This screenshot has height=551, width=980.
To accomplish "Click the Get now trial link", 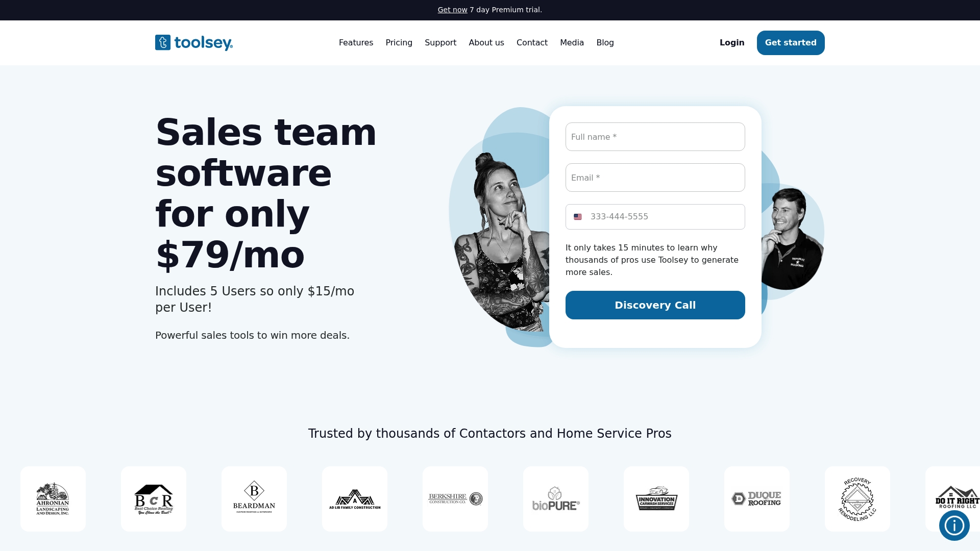I will click(x=452, y=10).
